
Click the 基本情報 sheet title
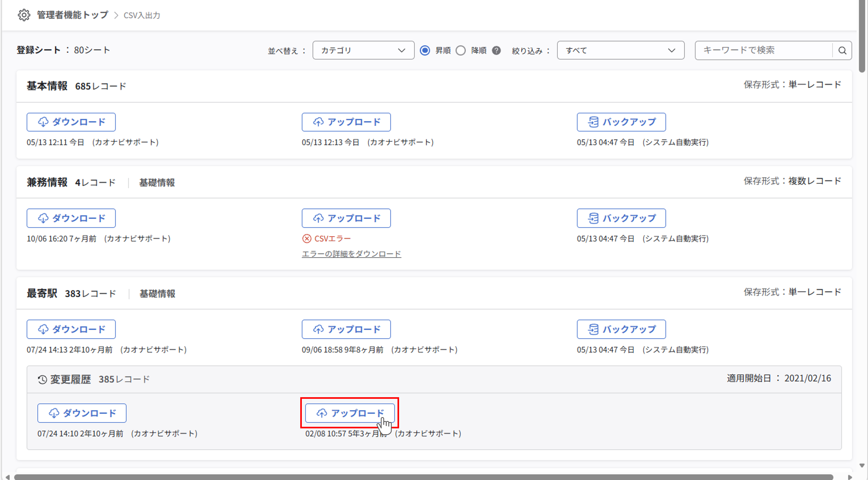point(47,86)
